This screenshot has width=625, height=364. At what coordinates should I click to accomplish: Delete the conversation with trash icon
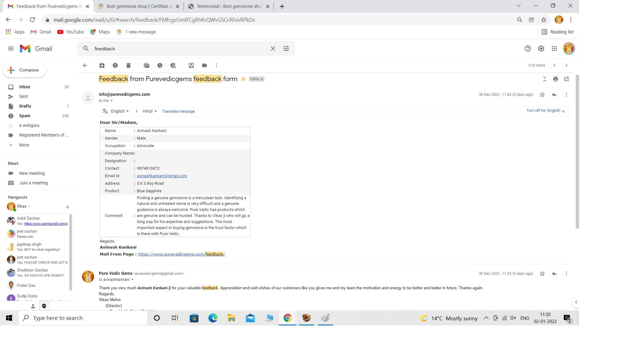(x=128, y=65)
